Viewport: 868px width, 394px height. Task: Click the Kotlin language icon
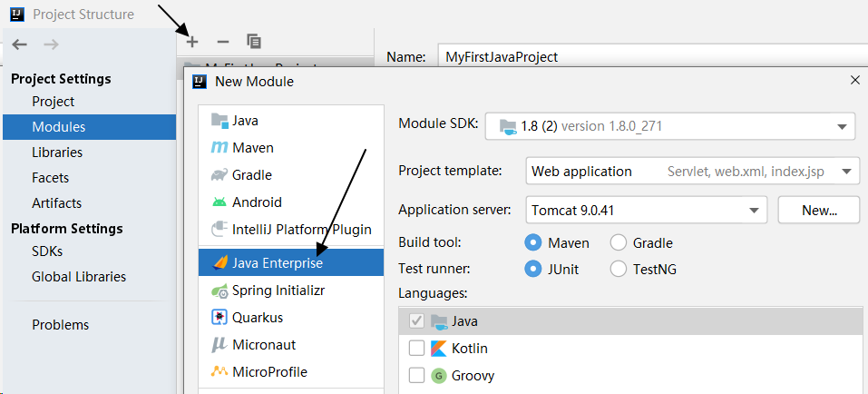(x=438, y=349)
